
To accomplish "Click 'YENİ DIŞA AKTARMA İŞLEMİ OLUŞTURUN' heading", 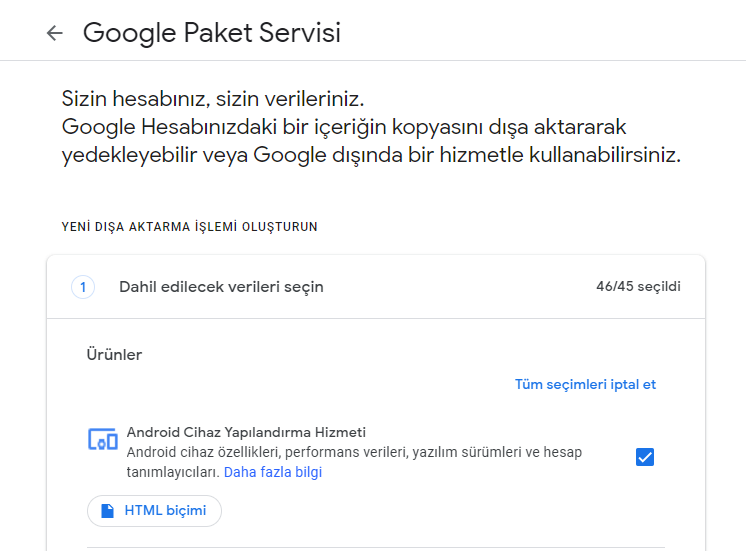I will (190, 227).
